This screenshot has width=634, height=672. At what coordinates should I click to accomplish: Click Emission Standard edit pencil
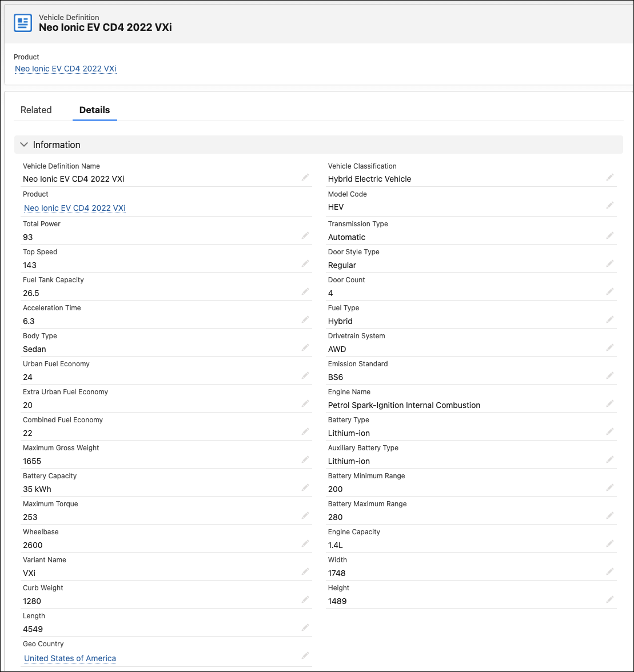click(x=610, y=375)
